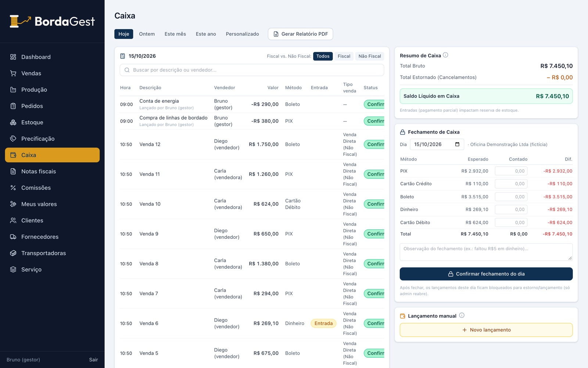Click Gerar Relatório PDF button
The width and height of the screenshot is (588, 368).
click(301, 34)
